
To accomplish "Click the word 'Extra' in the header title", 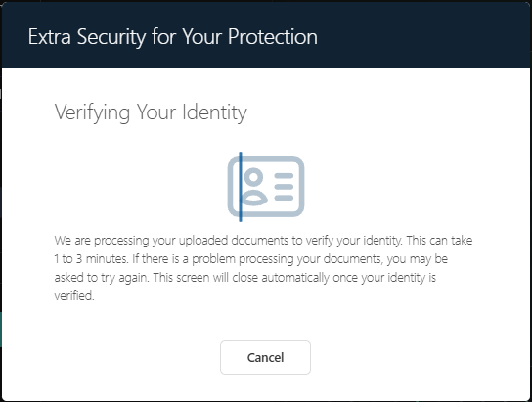I will [49, 36].
